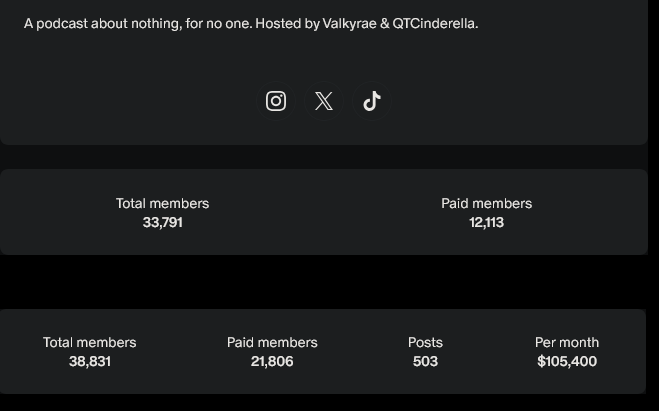
Task: Click the podcast description text
Action: coord(251,23)
